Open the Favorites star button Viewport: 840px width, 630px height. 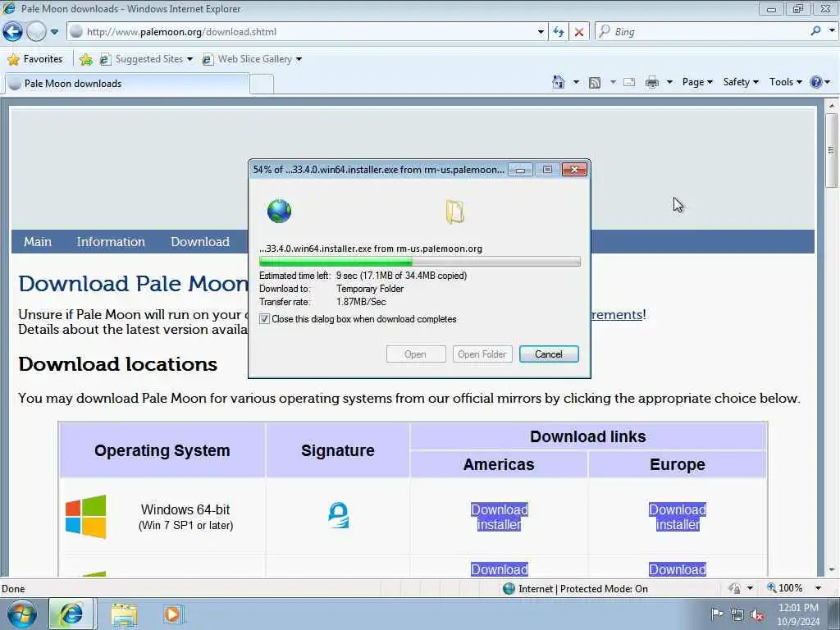coord(35,59)
